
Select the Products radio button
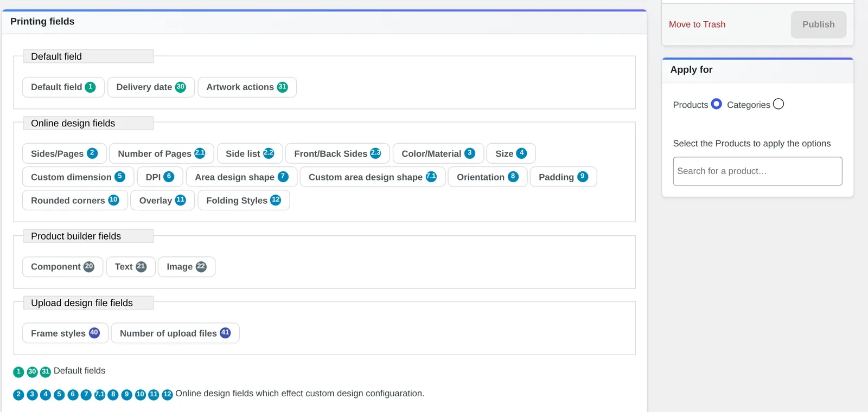click(716, 104)
